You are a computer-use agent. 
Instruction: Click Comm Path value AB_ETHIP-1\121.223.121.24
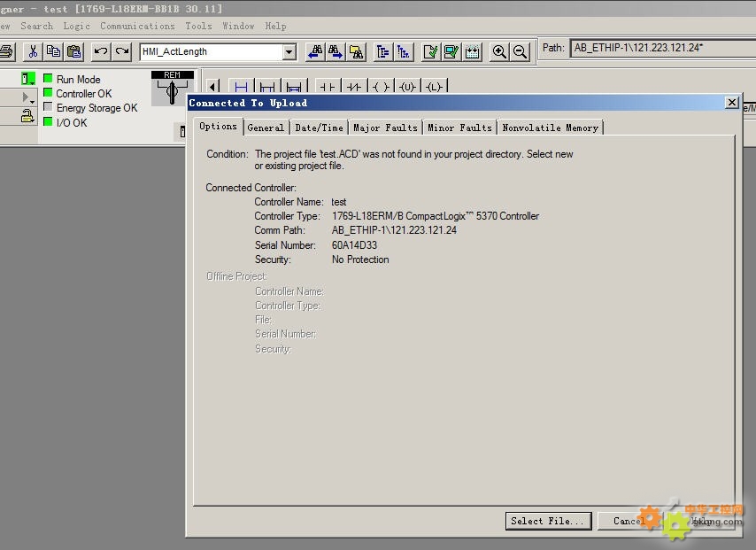tap(394, 230)
